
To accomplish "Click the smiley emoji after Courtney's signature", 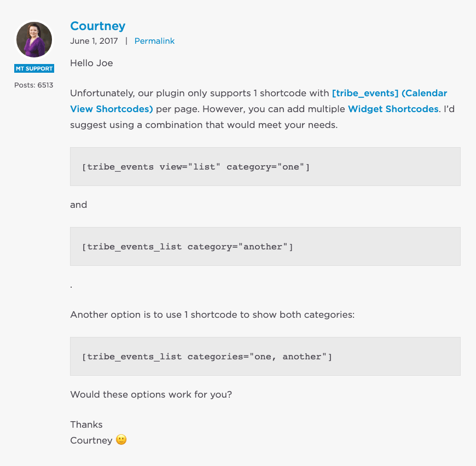I will pos(121,440).
